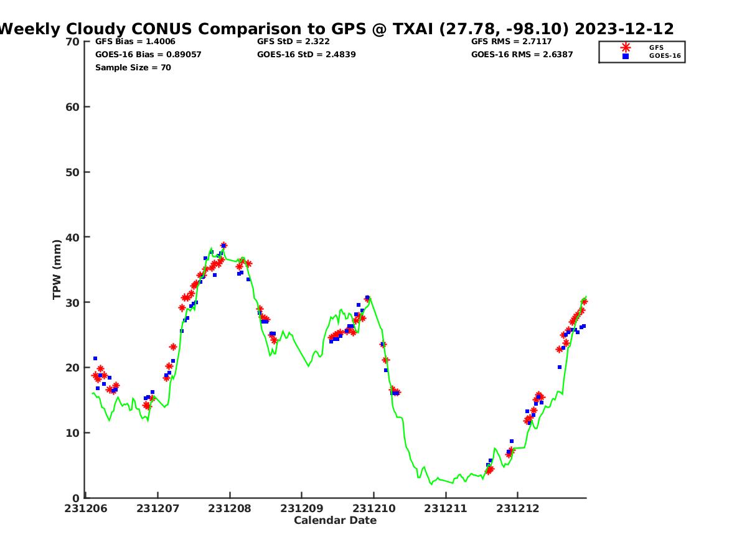Viewport: 747px width, 560px height.
Task: Click the GOES-16 label in the legend
Action: [665, 56]
